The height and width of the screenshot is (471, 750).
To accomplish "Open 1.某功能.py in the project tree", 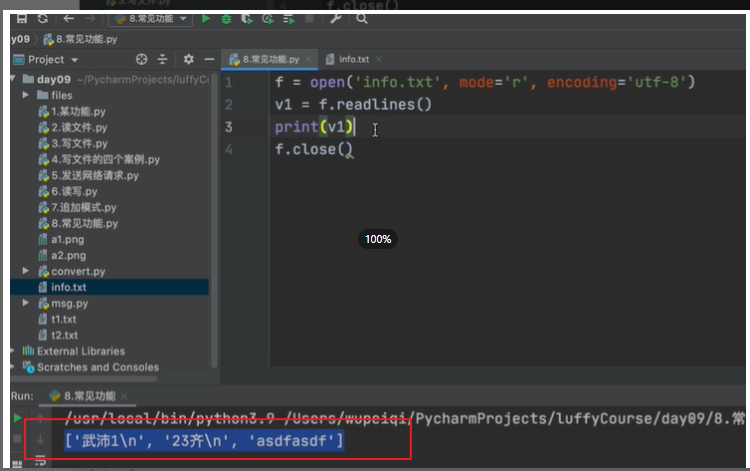I will (x=78, y=112).
